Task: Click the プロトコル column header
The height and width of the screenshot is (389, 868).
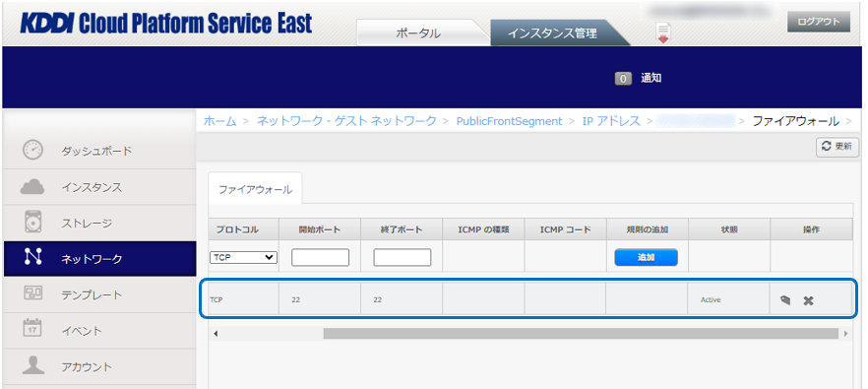Action: point(244,229)
